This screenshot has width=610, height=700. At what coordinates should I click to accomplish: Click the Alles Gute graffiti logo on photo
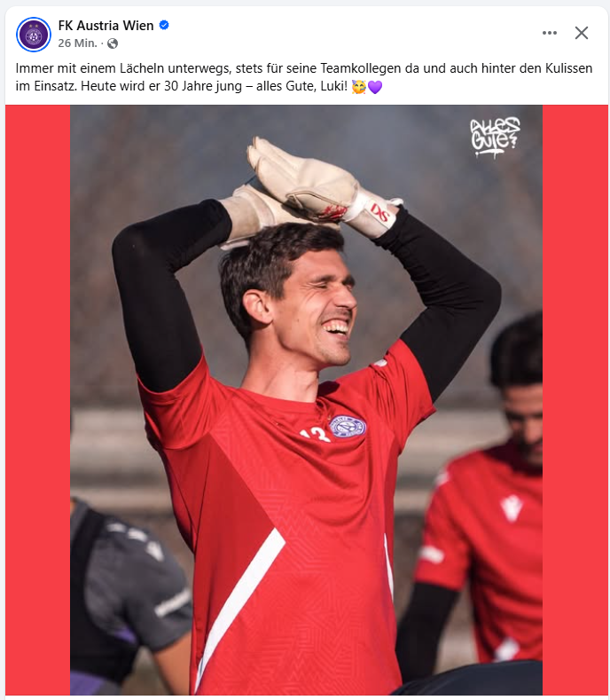495,137
